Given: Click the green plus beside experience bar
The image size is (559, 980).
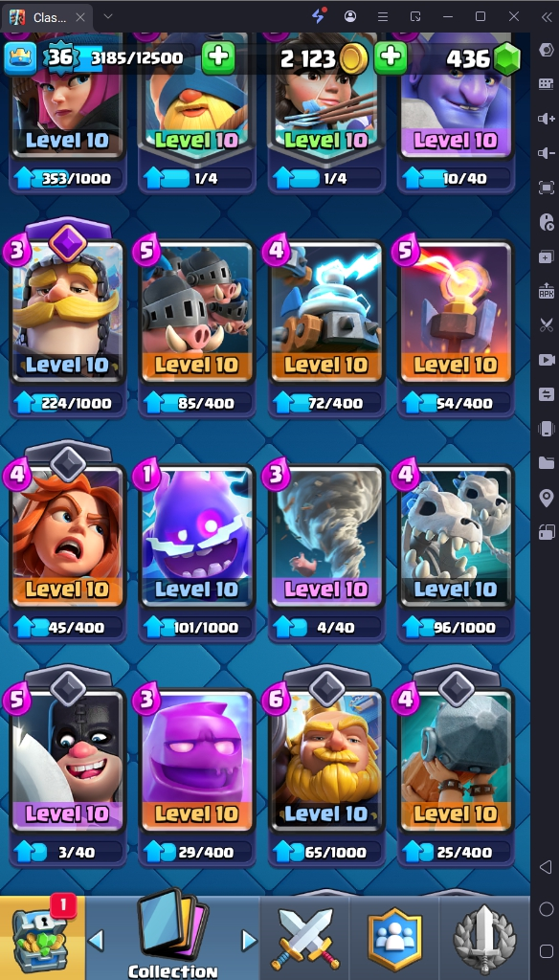Looking at the screenshot, I should coord(218,57).
